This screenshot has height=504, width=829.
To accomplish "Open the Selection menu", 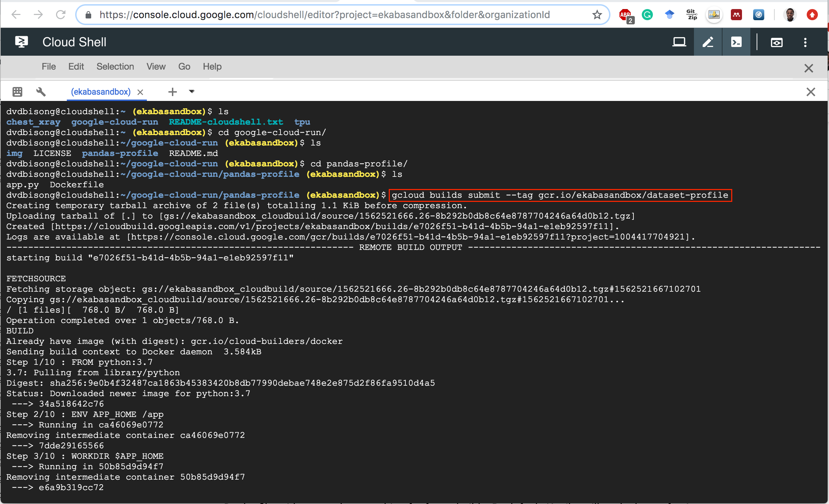I will tap(115, 66).
